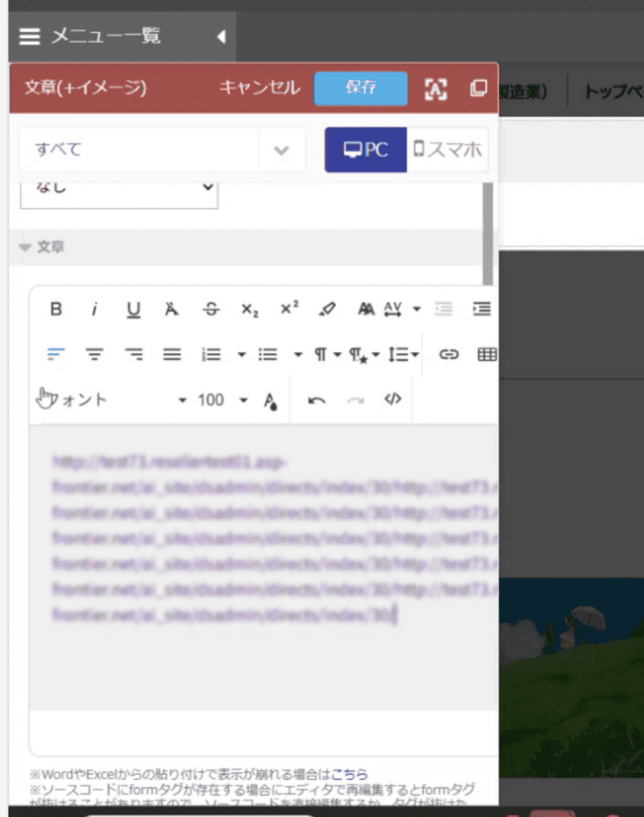Click the subscript icon
The height and width of the screenshot is (817, 644).
(x=249, y=310)
